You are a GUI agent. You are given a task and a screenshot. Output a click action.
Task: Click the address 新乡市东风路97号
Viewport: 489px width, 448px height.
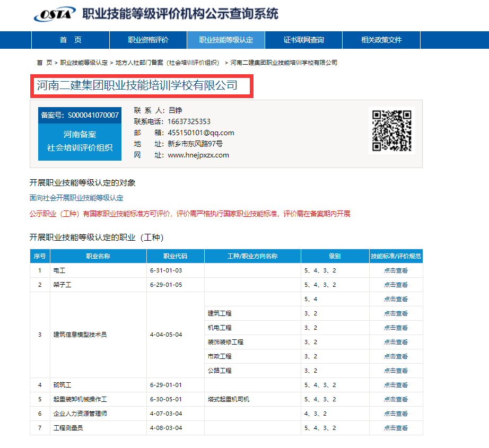pyautogui.click(x=195, y=144)
